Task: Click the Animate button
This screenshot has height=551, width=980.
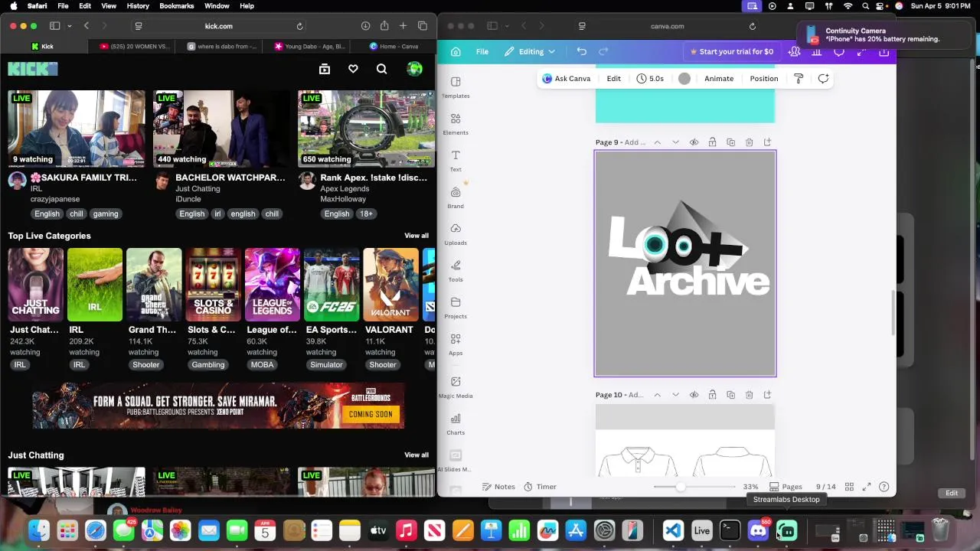Action: coord(719,78)
